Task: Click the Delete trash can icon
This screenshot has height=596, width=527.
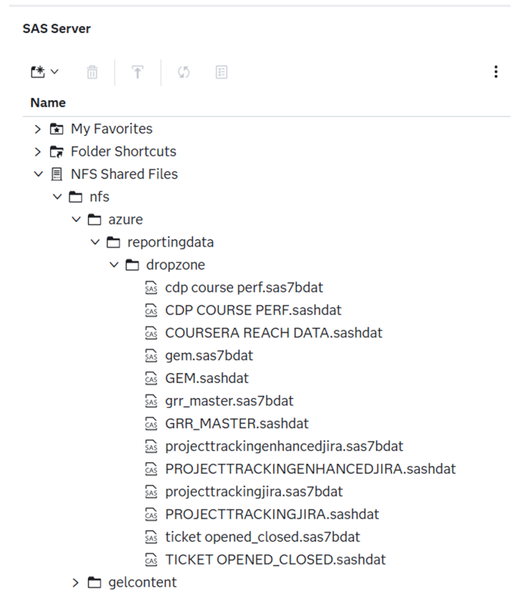Action: 92,72
